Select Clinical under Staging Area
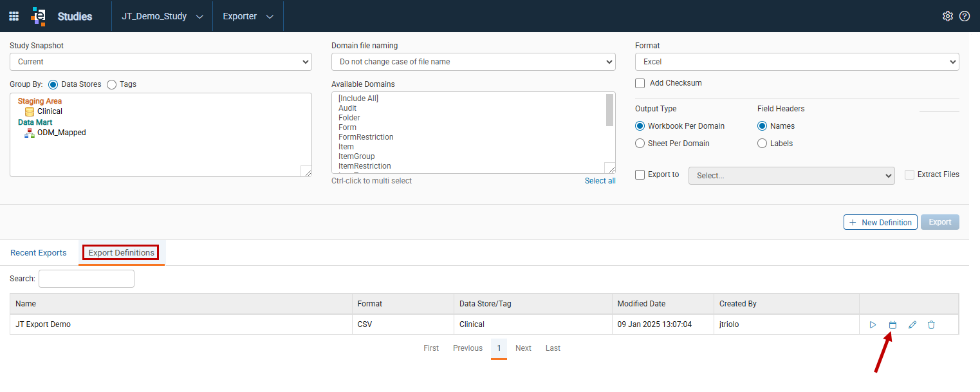 50,111
